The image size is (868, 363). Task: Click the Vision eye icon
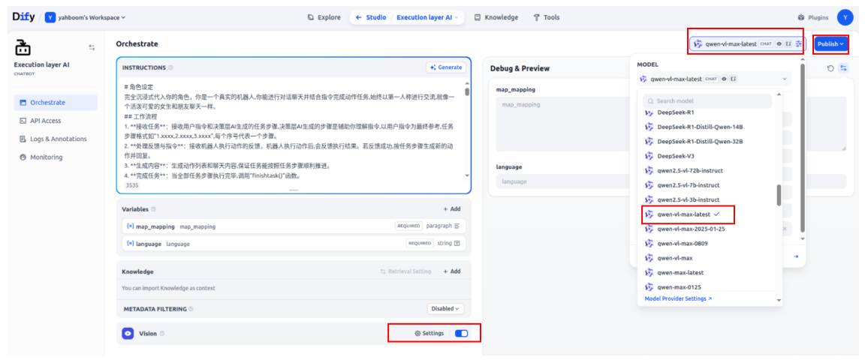(x=128, y=334)
